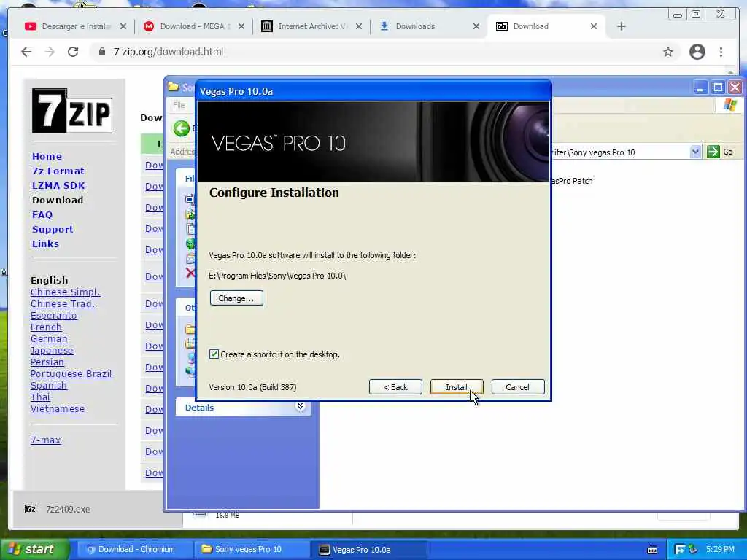Image resolution: width=747 pixels, height=560 pixels.
Task: Click the keyboard icon in system tray
Action: coord(652,550)
